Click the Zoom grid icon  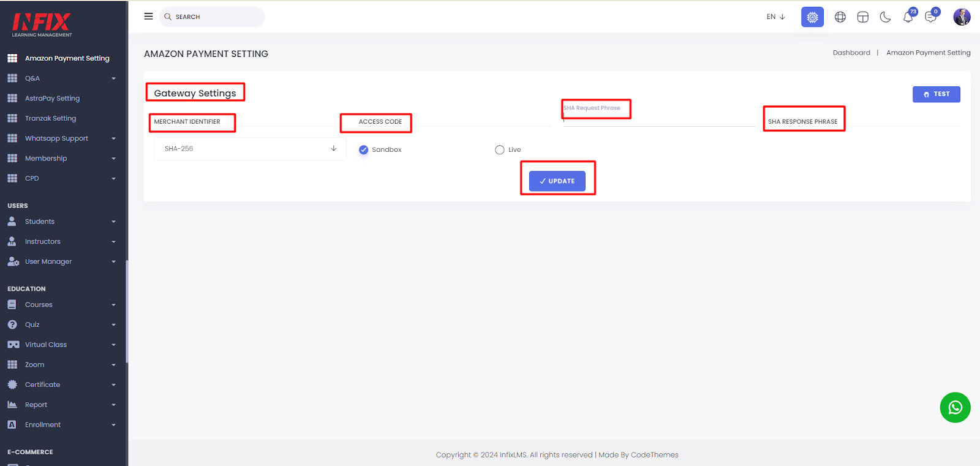[12, 364]
